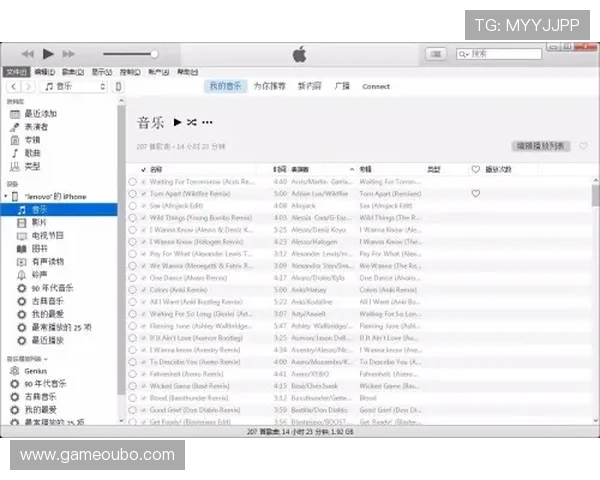This screenshot has width=600, height=480.
Task: Switch to the 广播 tab
Action: pos(342,86)
